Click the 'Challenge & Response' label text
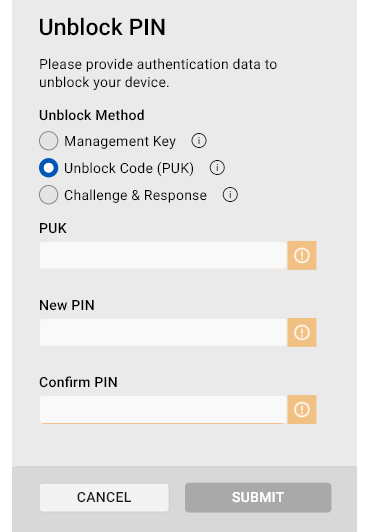Image resolution: width=368 pixels, height=532 pixels. click(135, 195)
